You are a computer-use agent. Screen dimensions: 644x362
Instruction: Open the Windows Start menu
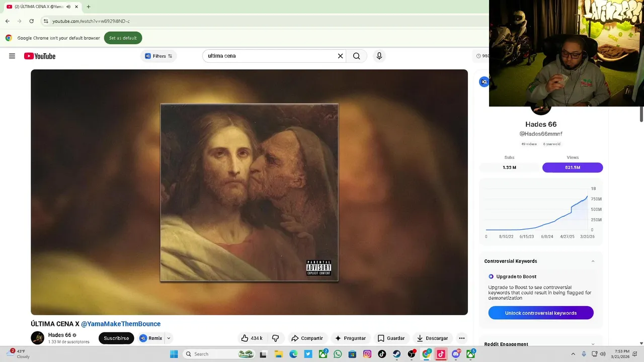coord(174,354)
